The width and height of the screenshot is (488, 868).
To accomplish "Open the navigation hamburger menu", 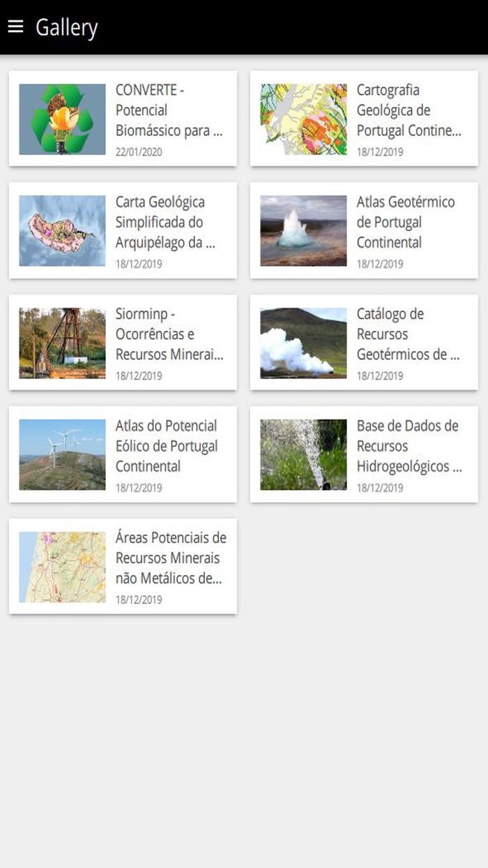I will [15, 27].
